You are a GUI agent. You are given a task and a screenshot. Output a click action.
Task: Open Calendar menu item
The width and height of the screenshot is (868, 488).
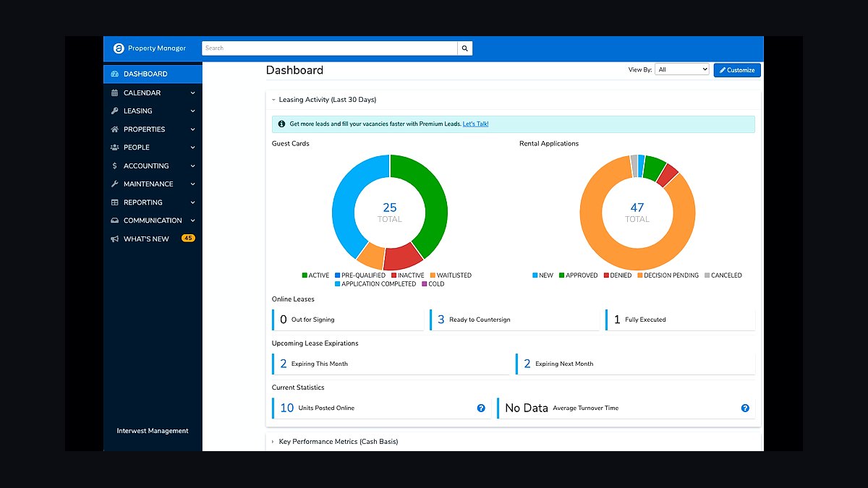[153, 93]
